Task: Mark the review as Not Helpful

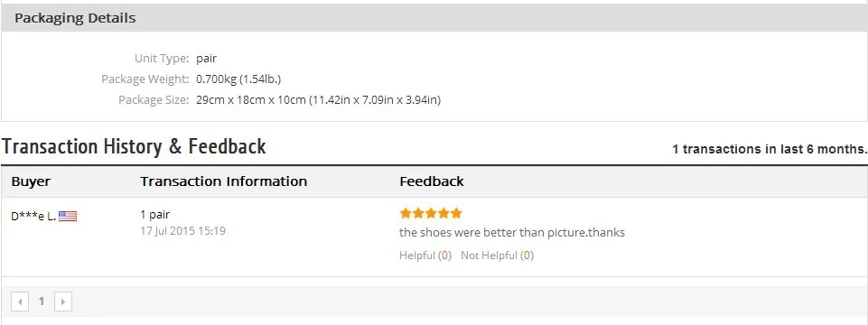Action: coord(497,255)
